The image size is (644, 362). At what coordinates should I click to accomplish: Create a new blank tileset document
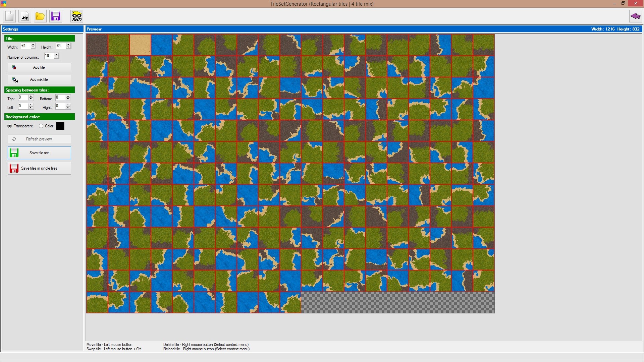[x=9, y=16]
